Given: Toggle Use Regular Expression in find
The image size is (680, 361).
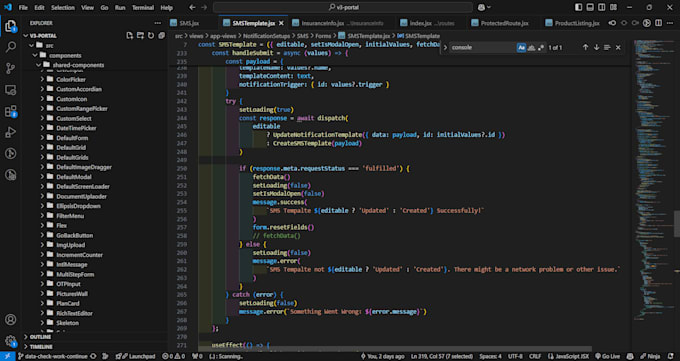Looking at the screenshot, I should click(x=540, y=47).
